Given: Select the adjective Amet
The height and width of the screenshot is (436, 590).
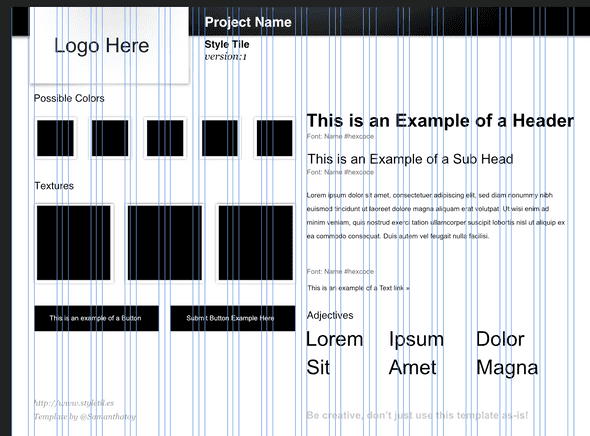Looking at the screenshot, I should (x=412, y=368).
